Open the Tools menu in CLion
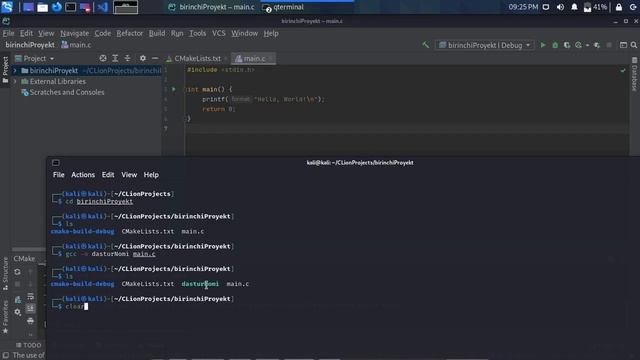This screenshot has height=360, width=640. 197,33
